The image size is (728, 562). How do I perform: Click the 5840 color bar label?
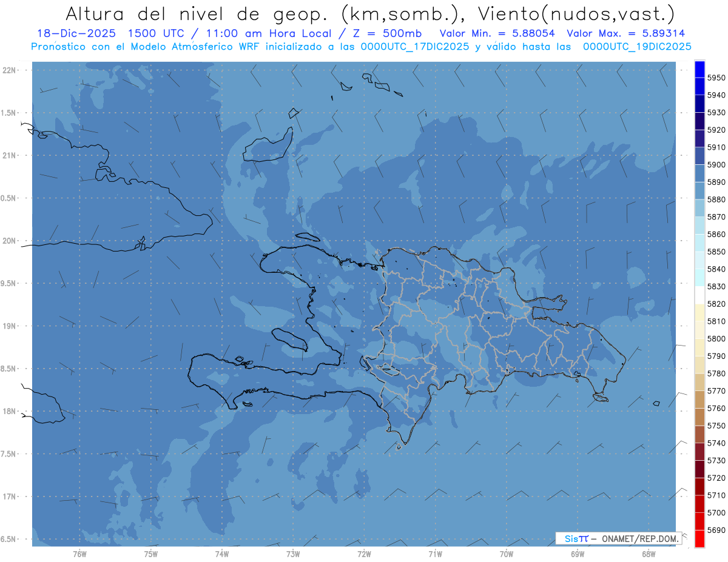coord(716,269)
